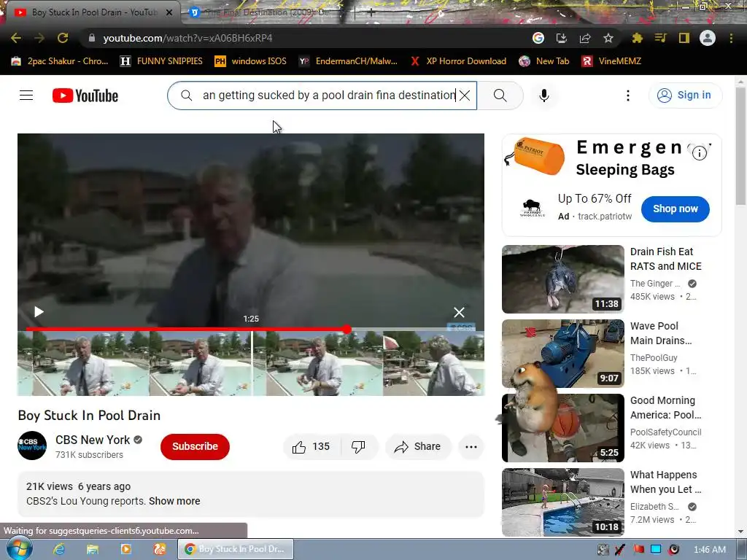Open FUNNY SNIPPIES bookmark
Viewport: 747px width, 560px height.
click(x=161, y=61)
